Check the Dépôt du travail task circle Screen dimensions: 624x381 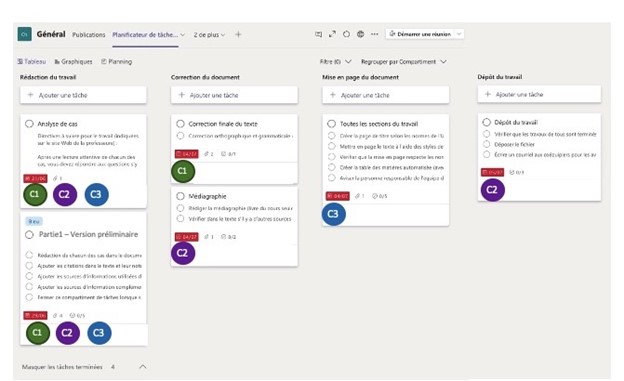click(x=486, y=122)
